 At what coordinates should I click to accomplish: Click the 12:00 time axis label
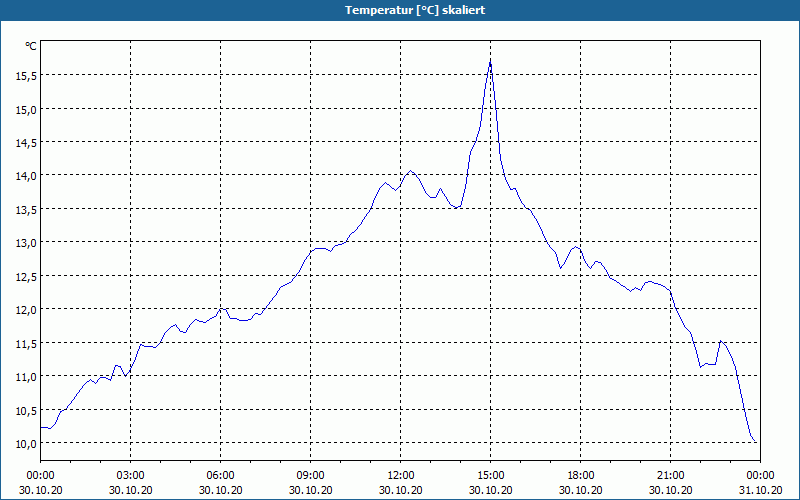(x=401, y=476)
